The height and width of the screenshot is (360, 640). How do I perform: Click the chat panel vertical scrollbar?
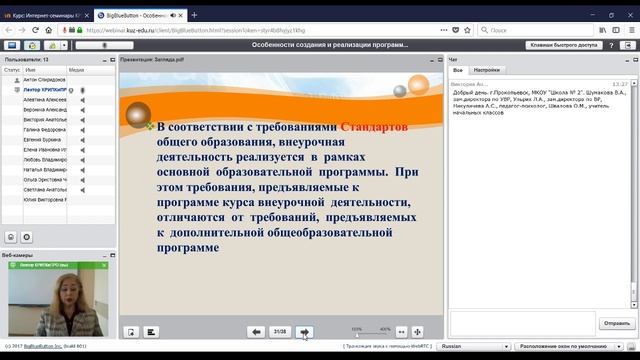[x=634, y=194]
